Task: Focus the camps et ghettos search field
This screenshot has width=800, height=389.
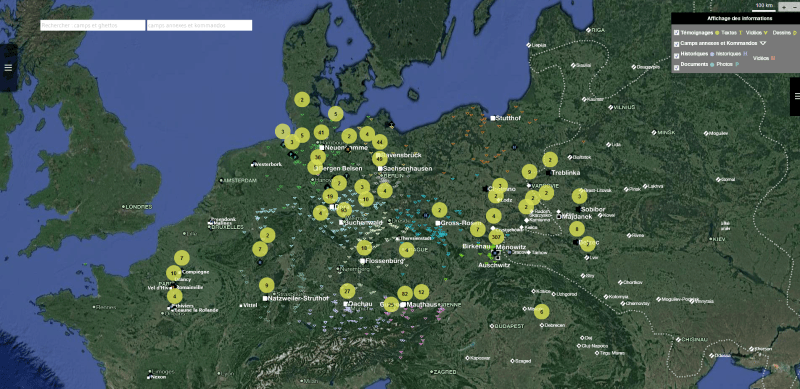Action: (x=92, y=26)
